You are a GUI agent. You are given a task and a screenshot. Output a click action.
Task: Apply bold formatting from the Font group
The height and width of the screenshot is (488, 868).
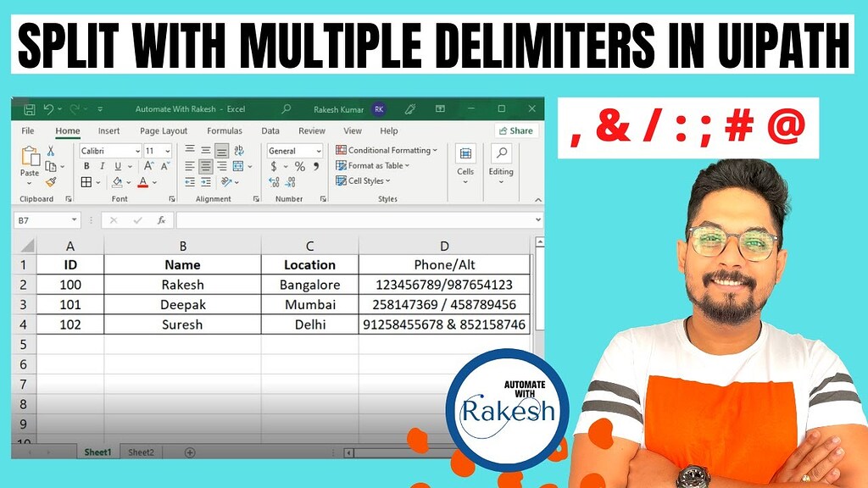(x=86, y=165)
